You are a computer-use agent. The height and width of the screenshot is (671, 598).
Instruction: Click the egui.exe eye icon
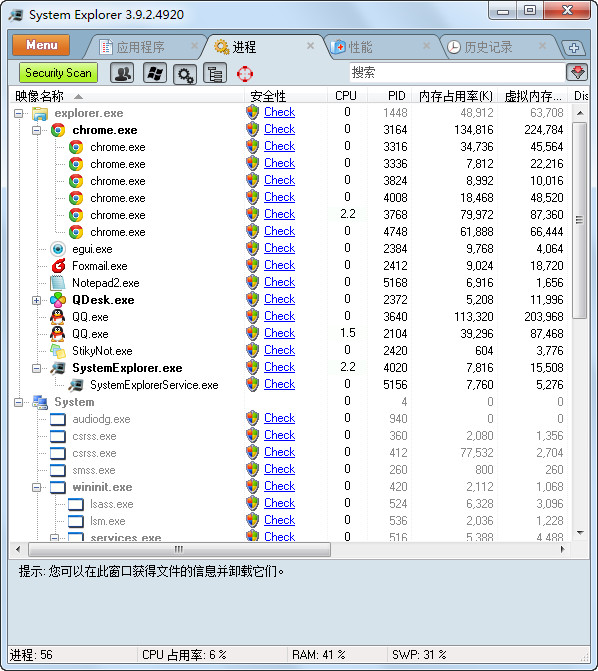click(58, 249)
